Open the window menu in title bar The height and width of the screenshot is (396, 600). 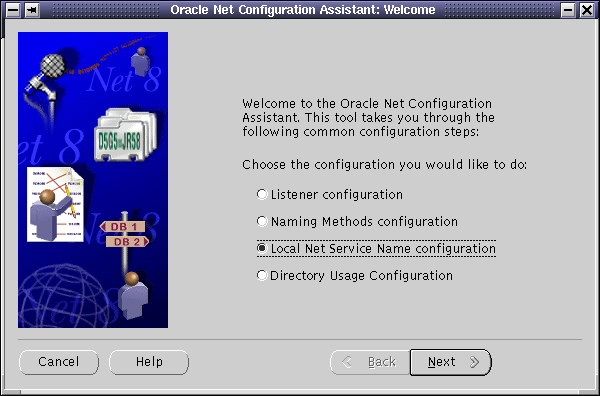[x=13, y=10]
